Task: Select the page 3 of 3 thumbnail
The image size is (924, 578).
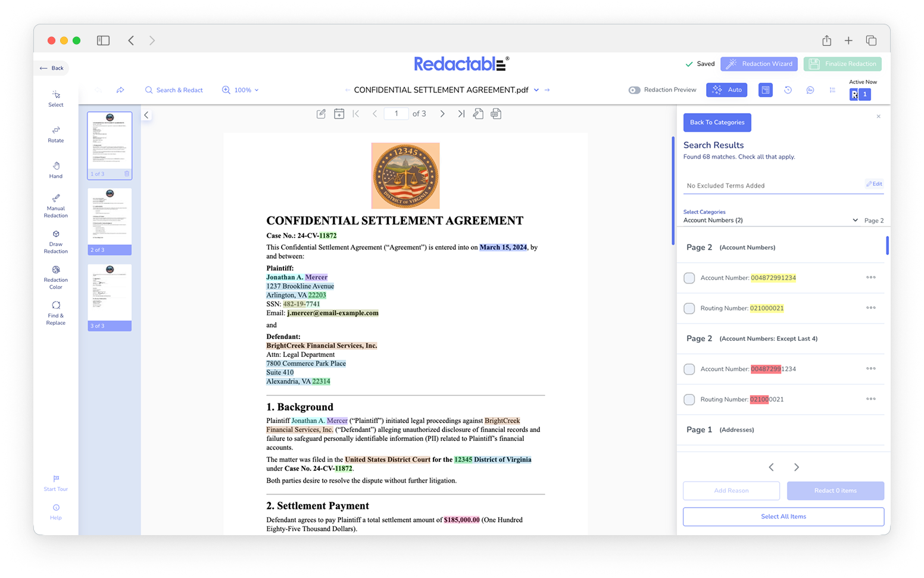Action: [110, 297]
